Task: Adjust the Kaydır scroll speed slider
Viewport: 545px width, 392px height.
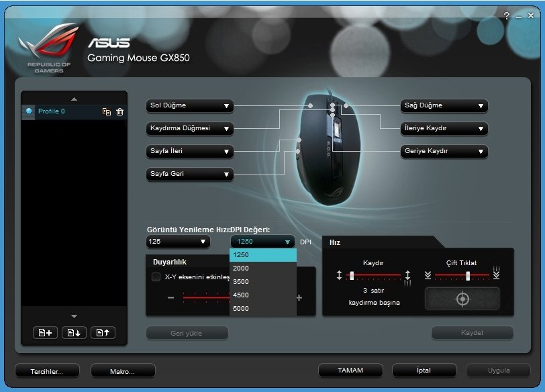Action: (x=352, y=274)
